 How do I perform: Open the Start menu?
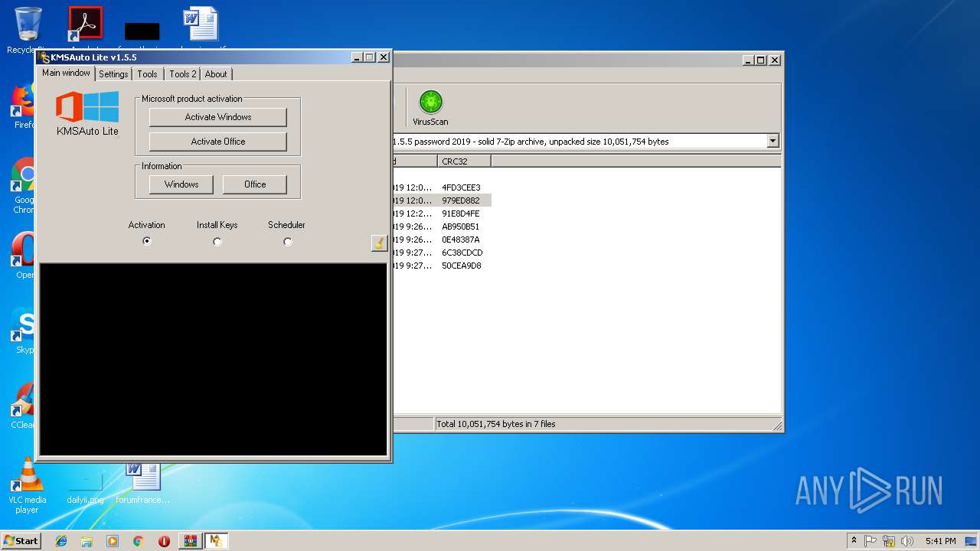[x=21, y=541]
